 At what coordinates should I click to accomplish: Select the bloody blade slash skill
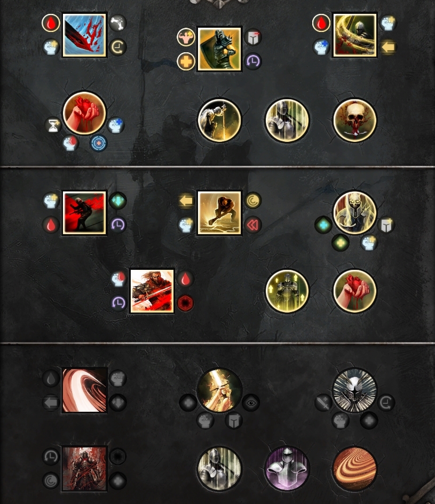84,35
